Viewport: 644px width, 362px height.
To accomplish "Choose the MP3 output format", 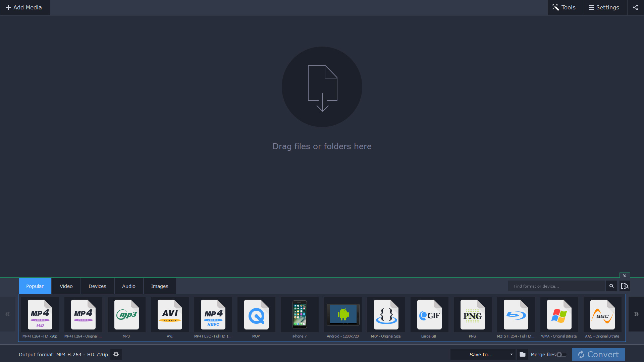I will [x=126, y=315].
